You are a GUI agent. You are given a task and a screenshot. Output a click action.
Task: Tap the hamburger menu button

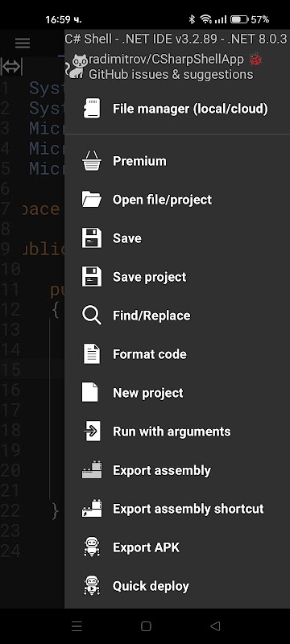pos(23,43)
